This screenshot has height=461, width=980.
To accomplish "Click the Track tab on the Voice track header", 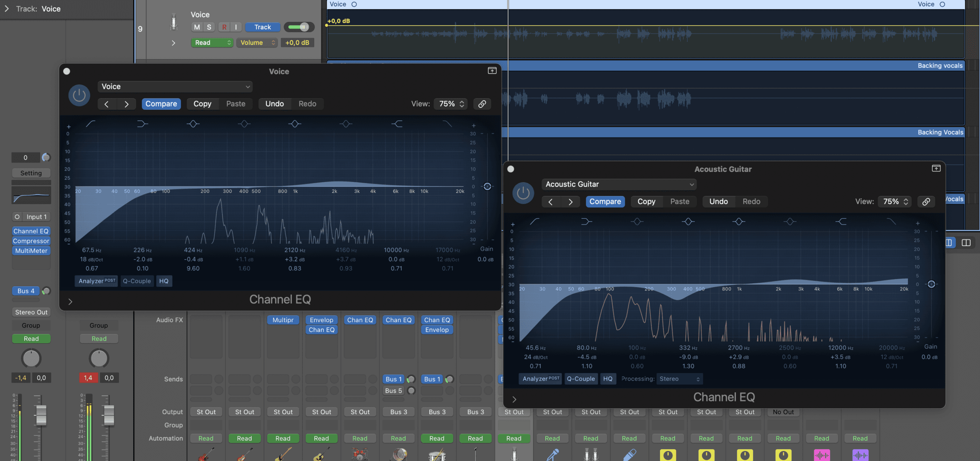I will pyautogui.click(x=263, y=27).
